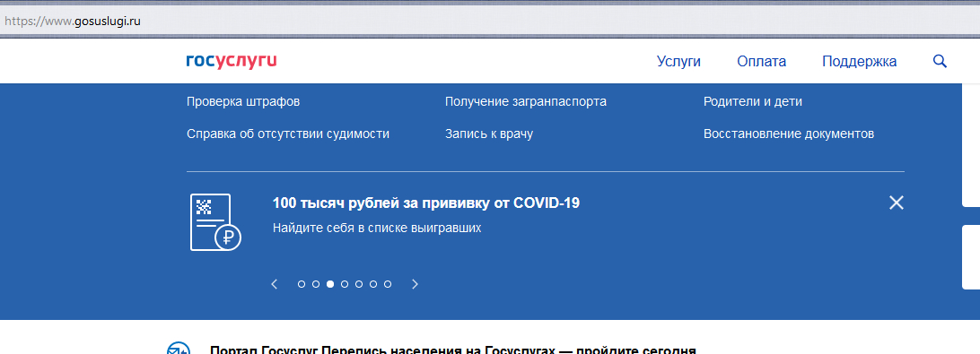This screenshot has height=354, width=980.
Task: Open Запись к врачу link
Action: (489, 134)
